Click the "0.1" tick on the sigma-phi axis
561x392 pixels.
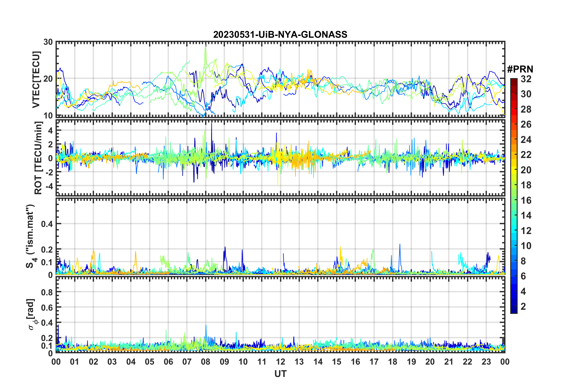[x=47, y=345]
